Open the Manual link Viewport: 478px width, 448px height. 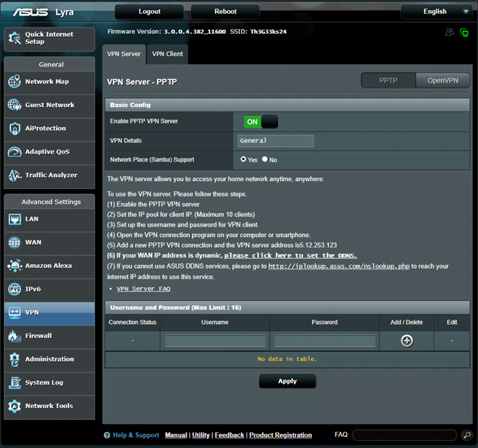pos(176,435)
